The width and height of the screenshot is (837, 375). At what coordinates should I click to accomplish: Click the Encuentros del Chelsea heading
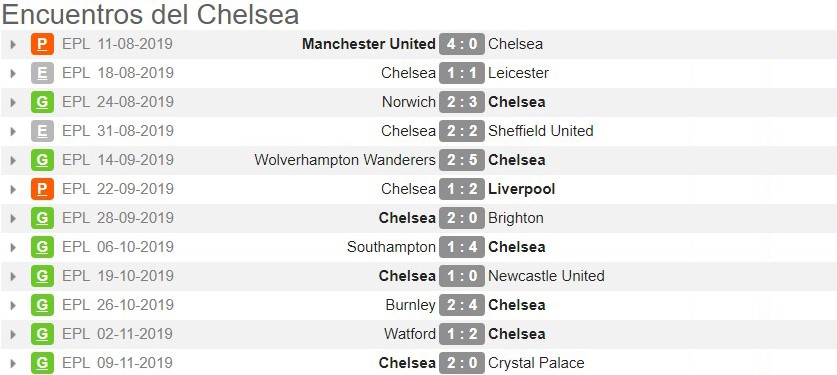pos(150,14)
